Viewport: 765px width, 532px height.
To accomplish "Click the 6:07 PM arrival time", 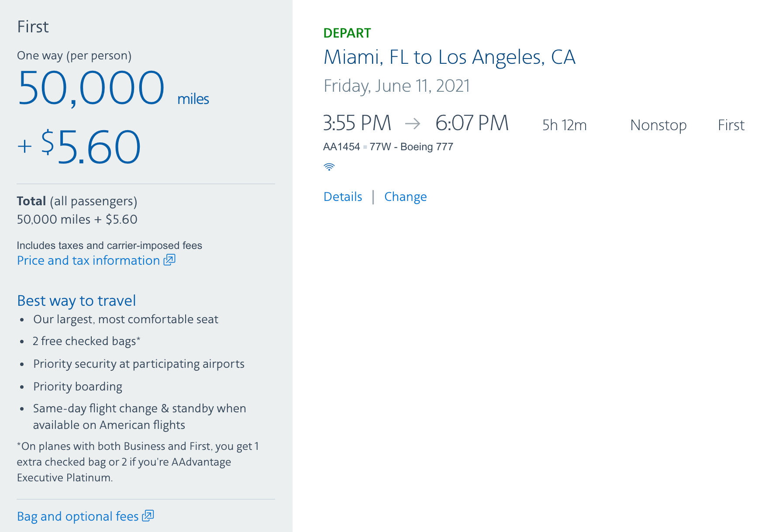I will click(x=472, y=123).
